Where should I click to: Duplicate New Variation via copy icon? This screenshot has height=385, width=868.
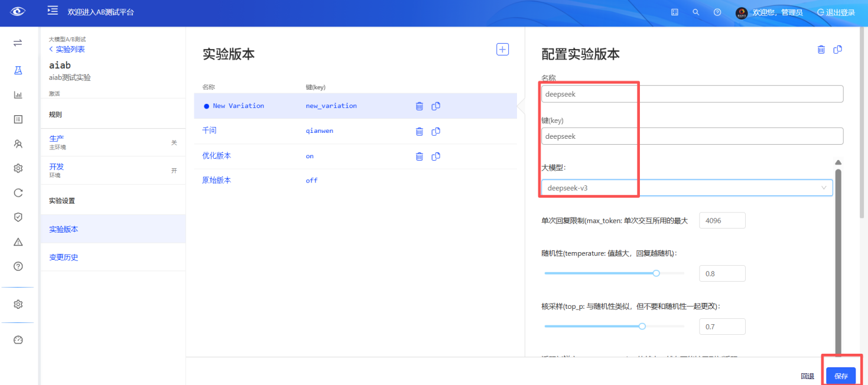435,106
